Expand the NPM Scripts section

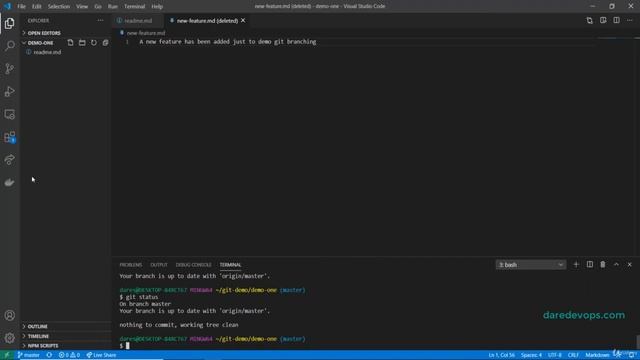(x=65, y=345)
